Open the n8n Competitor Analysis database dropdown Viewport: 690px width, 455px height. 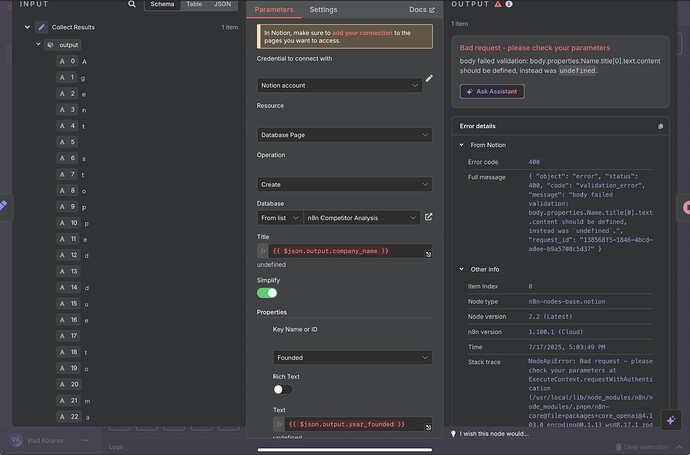click(x=362, y=218)
